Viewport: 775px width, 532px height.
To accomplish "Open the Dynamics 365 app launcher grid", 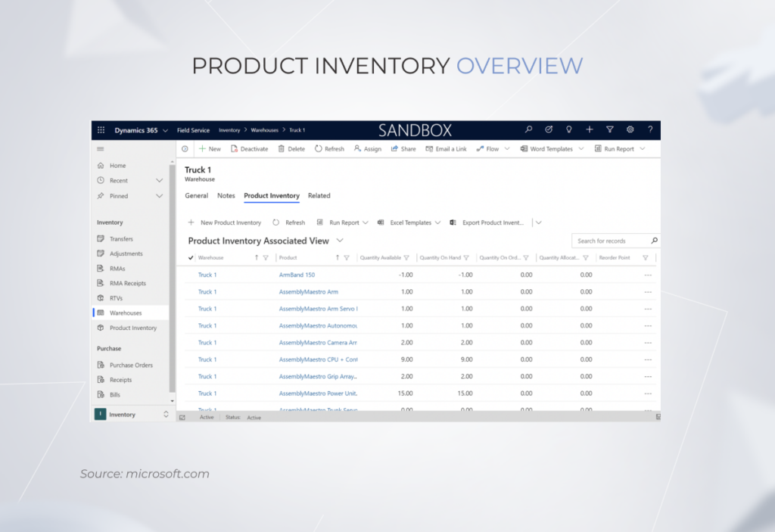I will (101, 129).
